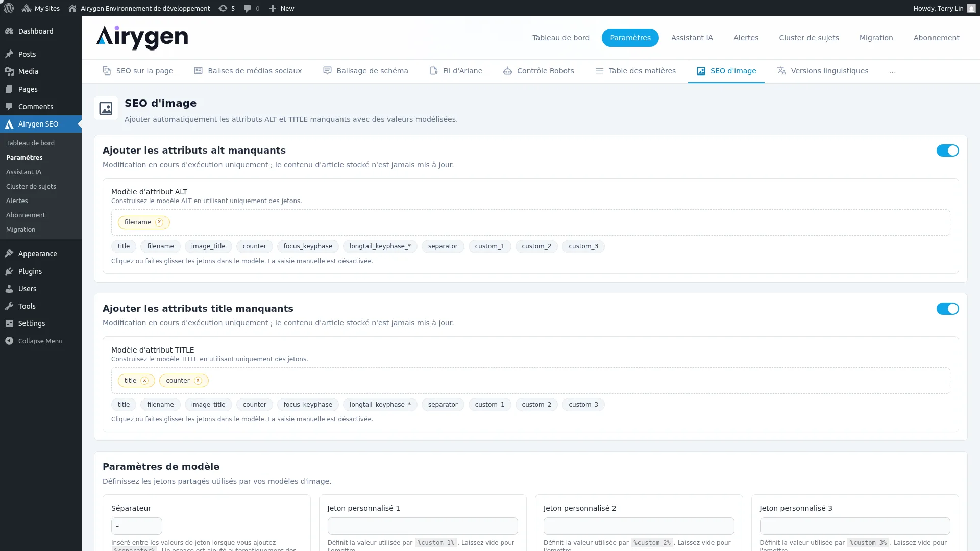Viewport: 980px width, 551px height.
Task: Click the Balisage de schéma icon
Action: click(x=327, y=71)
